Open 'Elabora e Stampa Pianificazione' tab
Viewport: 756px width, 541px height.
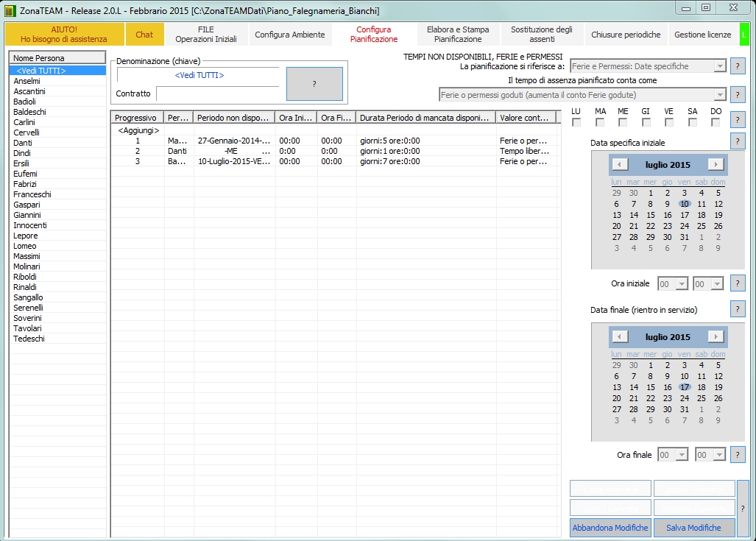click(458, 35)
